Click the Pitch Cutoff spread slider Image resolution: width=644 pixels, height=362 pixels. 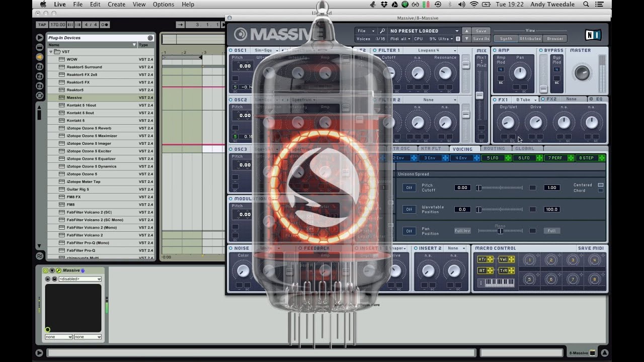click(500, 188)
